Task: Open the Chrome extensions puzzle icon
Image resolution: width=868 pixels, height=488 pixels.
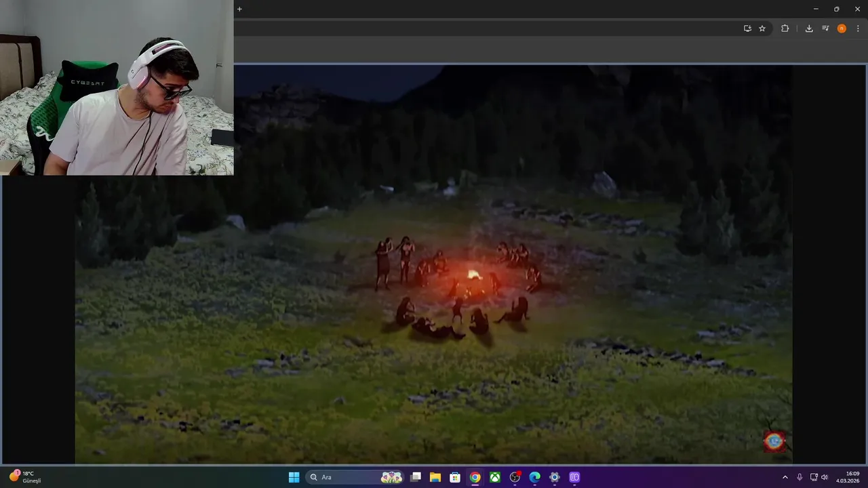Action: coord(785,28)
